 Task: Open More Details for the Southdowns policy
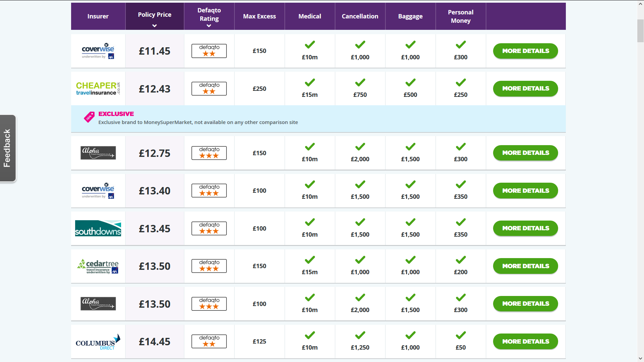point(525,228)
